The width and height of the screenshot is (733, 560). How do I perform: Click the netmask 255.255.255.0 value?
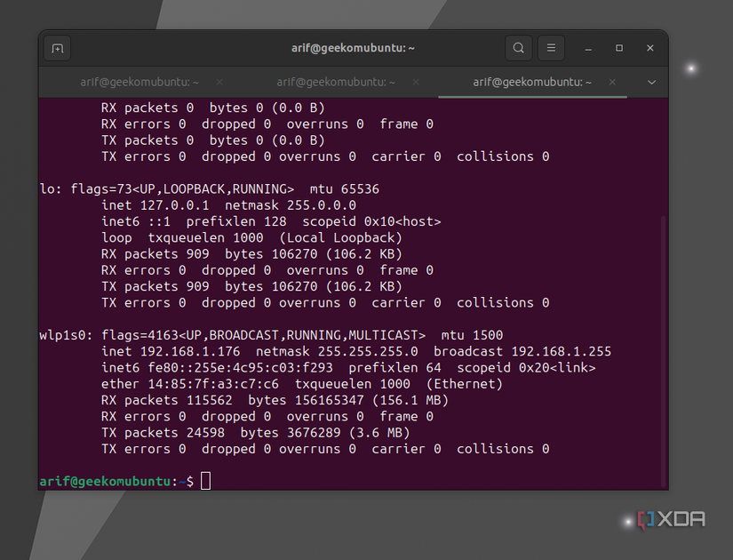coord(368,351)
